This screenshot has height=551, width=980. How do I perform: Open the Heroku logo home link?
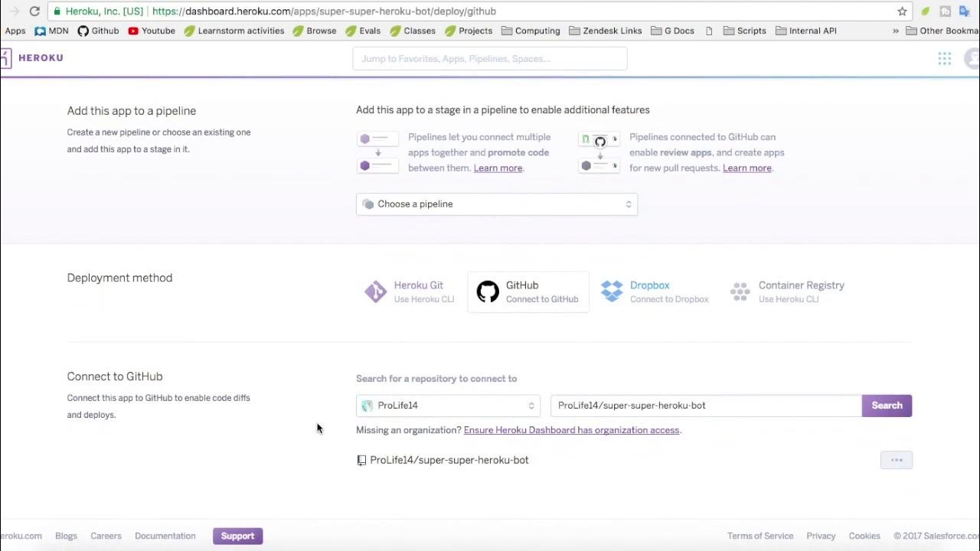(x=32, y=58)
